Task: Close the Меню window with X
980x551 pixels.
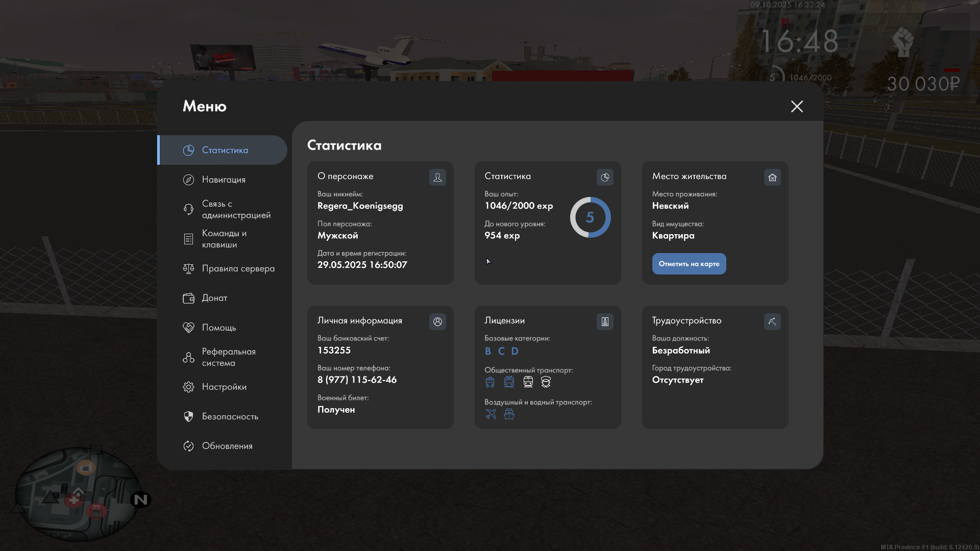Action: point(797,106)
